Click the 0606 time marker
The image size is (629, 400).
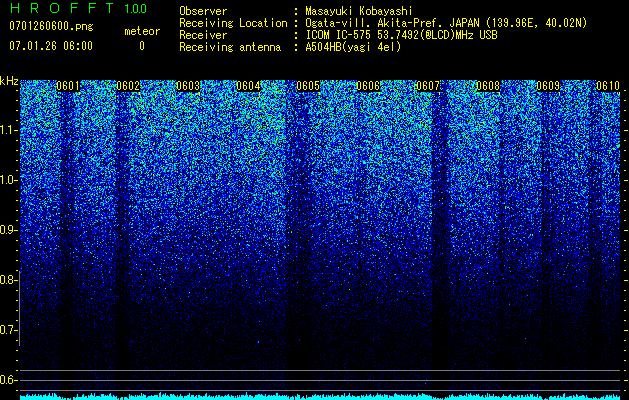pos(368,86)
